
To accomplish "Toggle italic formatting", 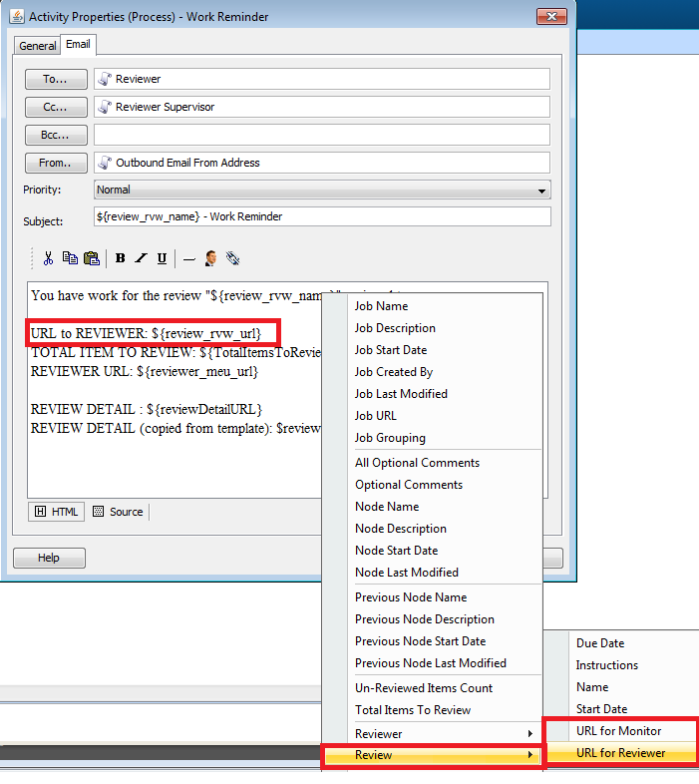I will [x=141, y=258].
